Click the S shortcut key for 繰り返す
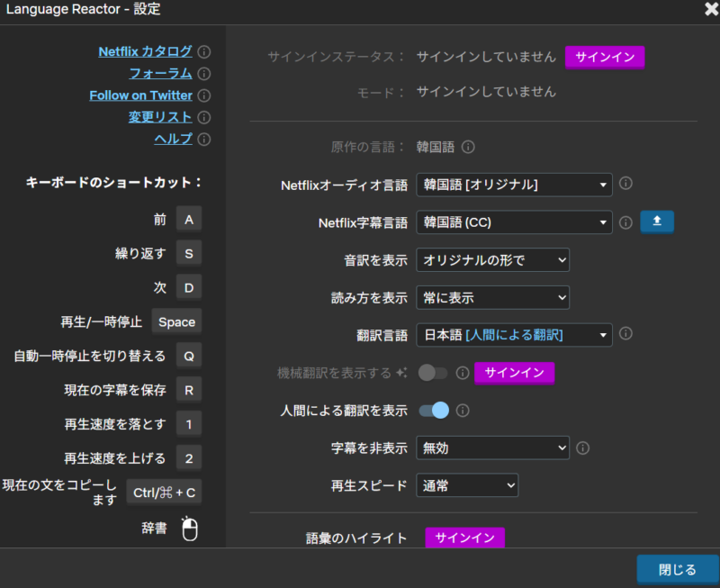The width and height of the screenshot is (720, 588). [x=189, y=254]
